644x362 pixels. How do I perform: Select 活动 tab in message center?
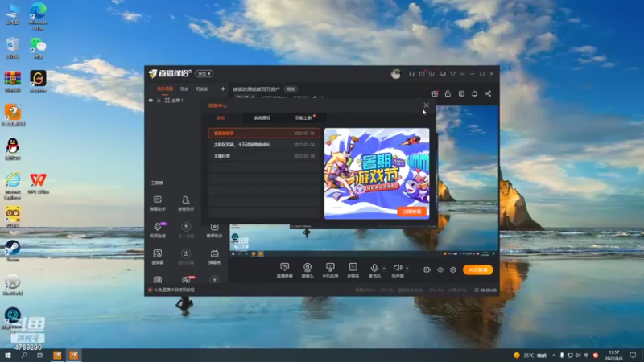[221, 117]
